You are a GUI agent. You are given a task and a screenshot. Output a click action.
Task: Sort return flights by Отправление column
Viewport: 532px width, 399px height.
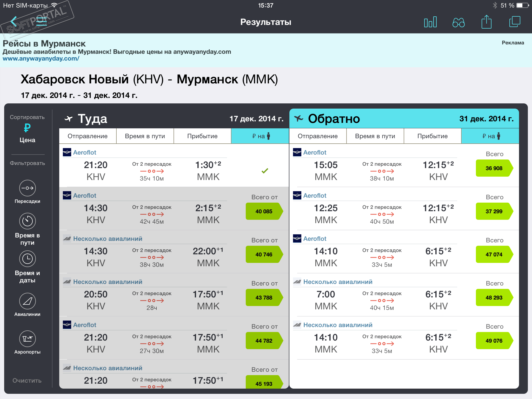coord(317,136)
